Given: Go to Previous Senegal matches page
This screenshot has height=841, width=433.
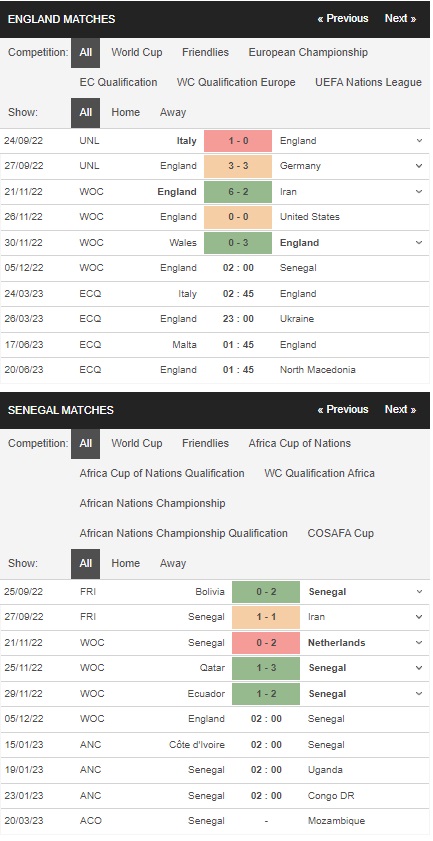Looking at the screenshot, I should pos(343,409).
